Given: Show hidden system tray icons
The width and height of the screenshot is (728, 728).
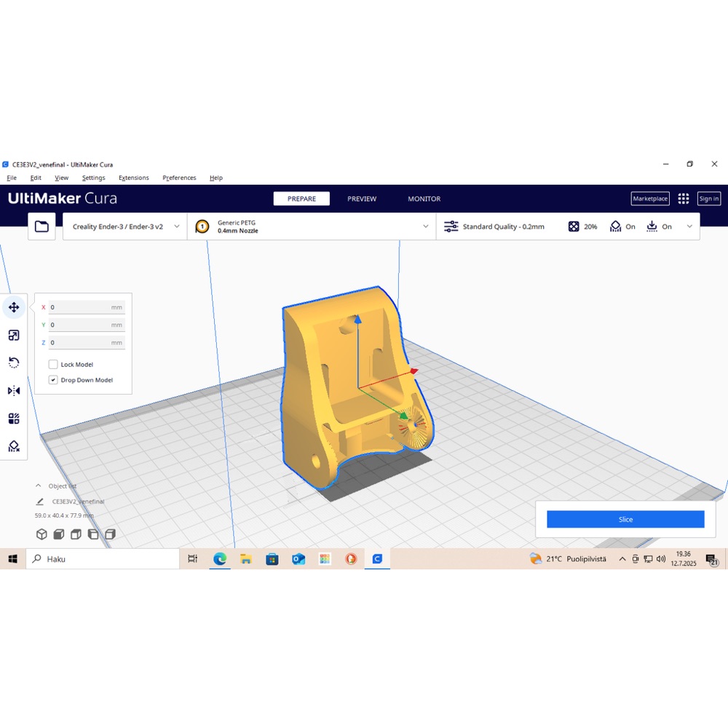Looking at the screenshot, I should (622, 559).
